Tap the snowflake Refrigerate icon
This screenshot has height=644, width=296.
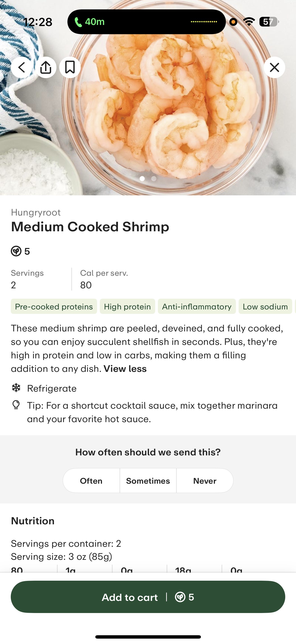[16, 388]
